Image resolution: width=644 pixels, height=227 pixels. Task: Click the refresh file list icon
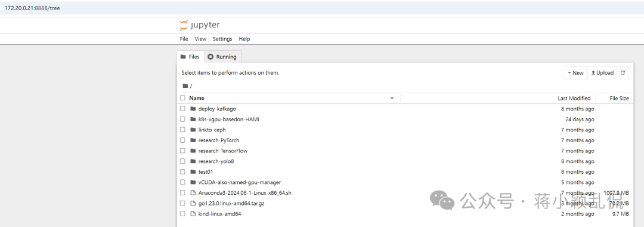(x=623, y=73)
